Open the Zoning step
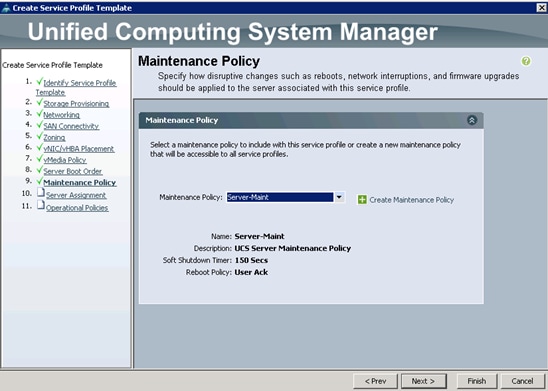 [54, 137]
